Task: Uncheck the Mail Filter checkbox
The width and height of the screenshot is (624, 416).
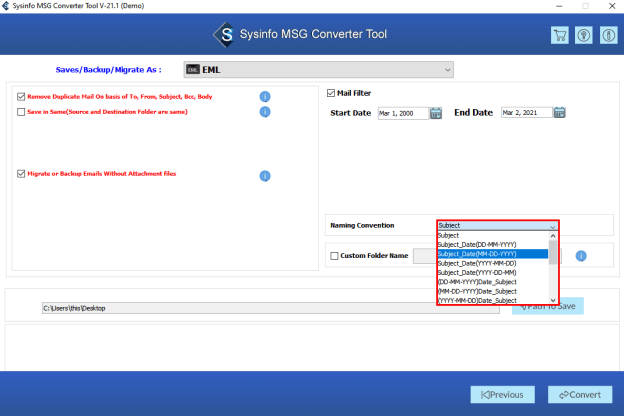Action: click(x=331, y=93)
